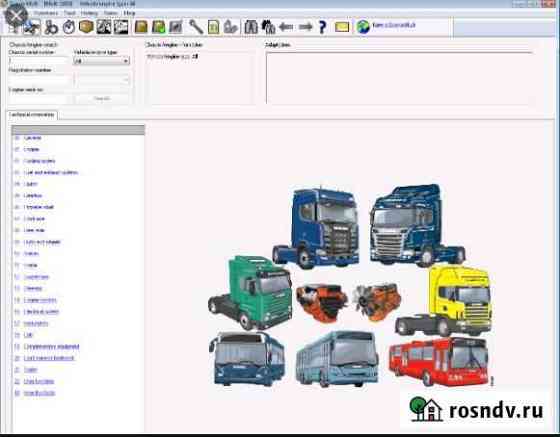Image resolution: width=560 pixels, height=437 pixels.
Task: Select the tab above the component group list
Action: [x=32, y=115]
